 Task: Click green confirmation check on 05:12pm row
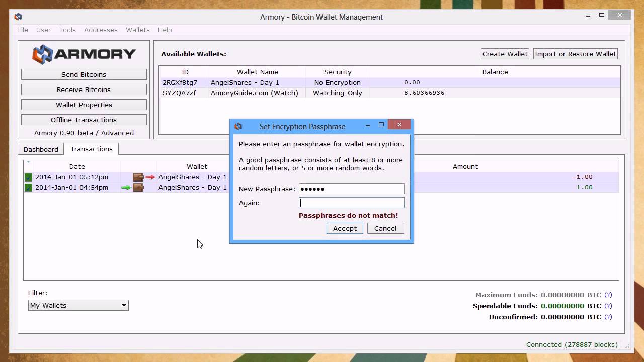pos(28,177)
